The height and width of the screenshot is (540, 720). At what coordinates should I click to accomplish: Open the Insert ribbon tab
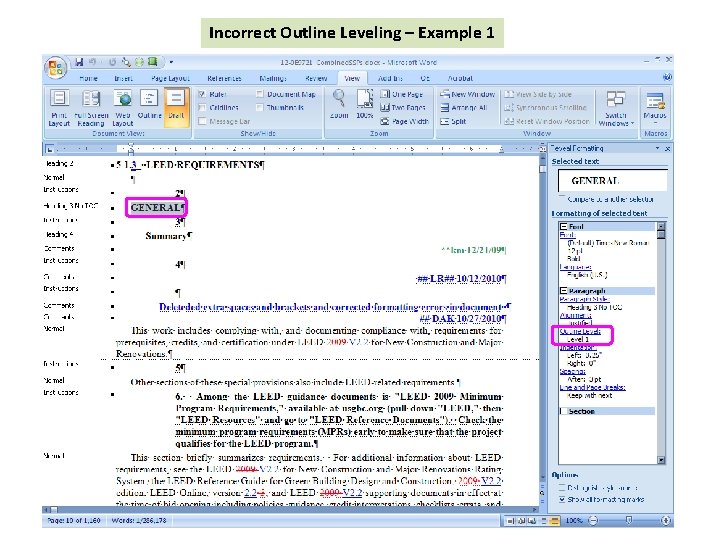(124, 78)
